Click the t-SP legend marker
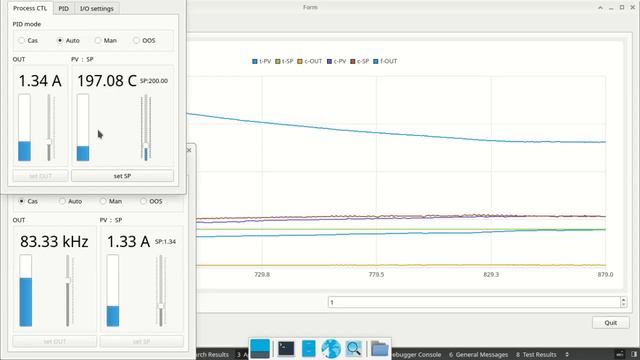 click(278, 61)
